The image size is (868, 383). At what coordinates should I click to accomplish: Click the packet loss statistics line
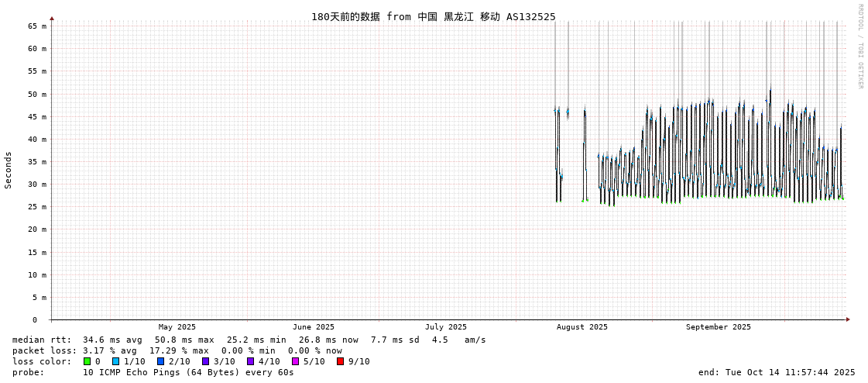pos(177,350)
